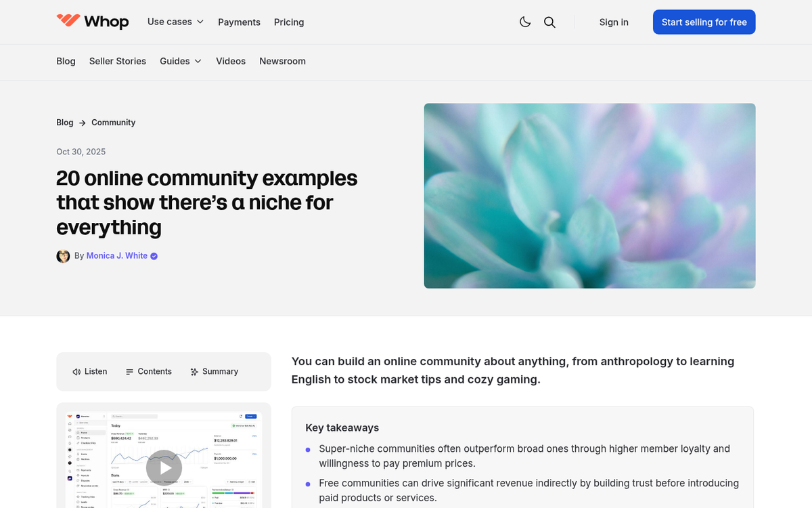
Task: Open search with magnifier icon
Action: (x=549, y=22)
